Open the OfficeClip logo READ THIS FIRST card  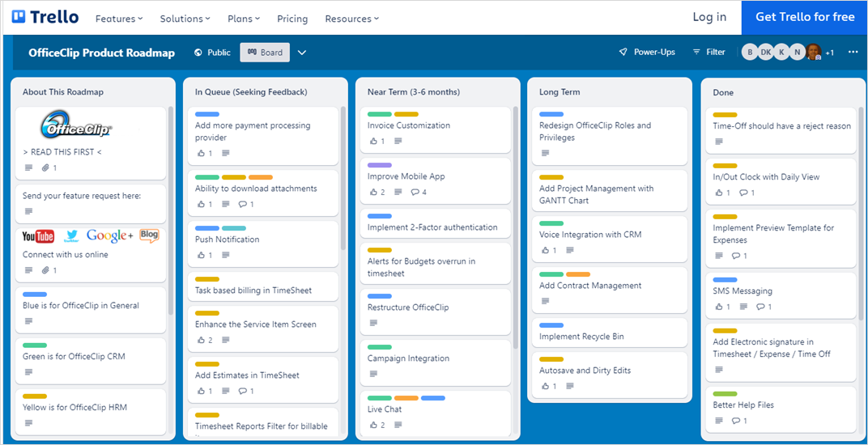coord(91,143)
